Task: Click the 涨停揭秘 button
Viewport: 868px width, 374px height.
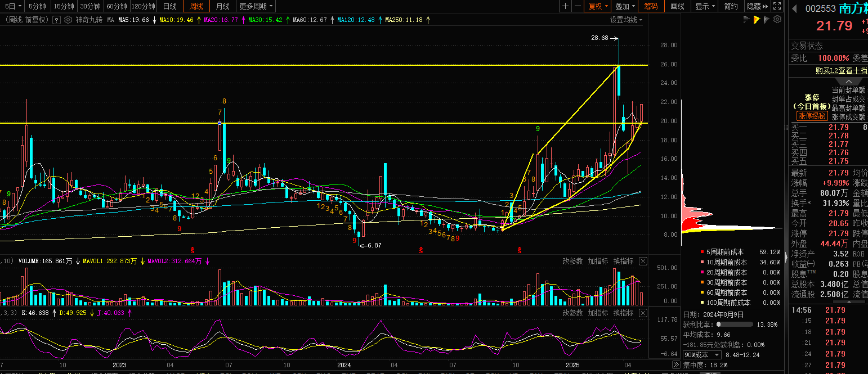Action: point(812,116)
